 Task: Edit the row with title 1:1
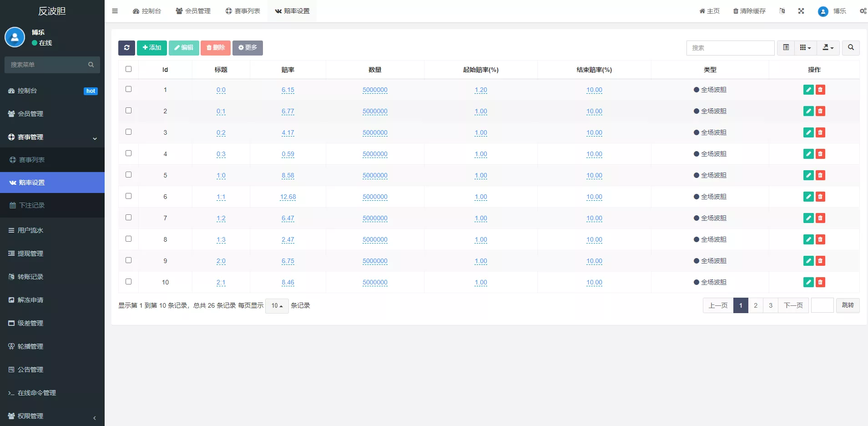pos(808,197)
